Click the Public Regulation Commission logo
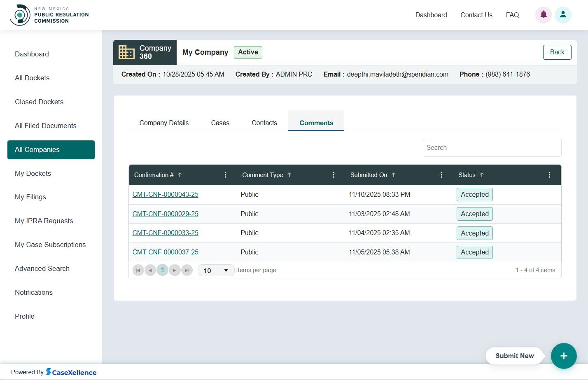Image resolution: width=588 pixels, height=380 pixels. click(x=49, y=15)
